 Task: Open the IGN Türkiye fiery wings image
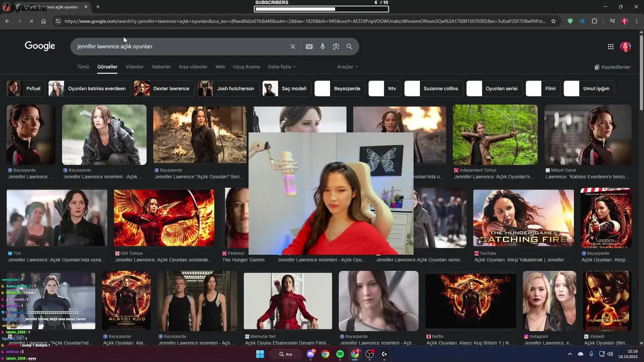(x=164, y=218)
